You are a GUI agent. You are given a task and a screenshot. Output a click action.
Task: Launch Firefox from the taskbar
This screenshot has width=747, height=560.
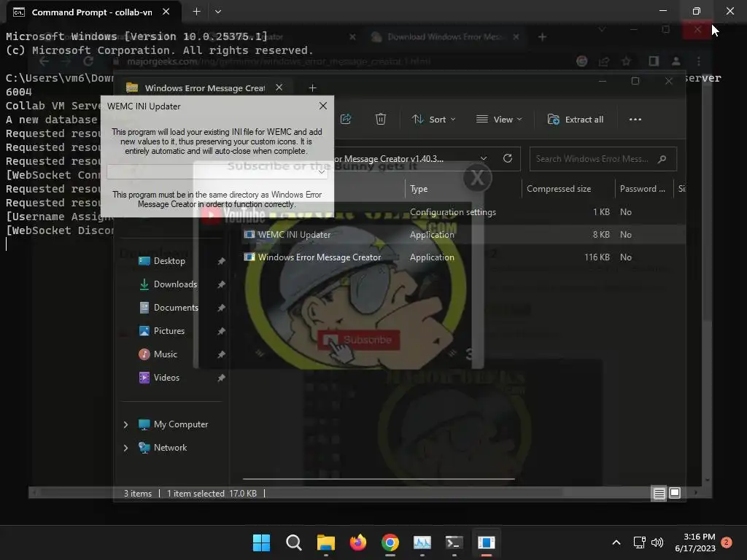coord(357,542)
